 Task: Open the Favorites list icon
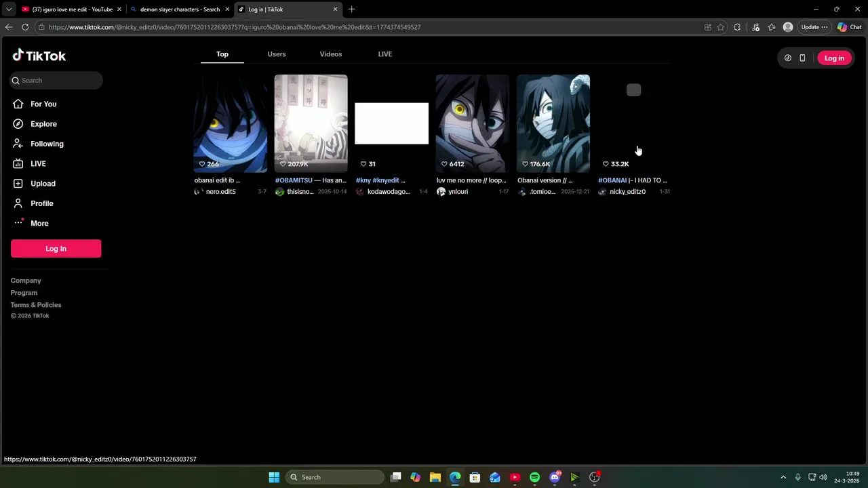[772, 27]
